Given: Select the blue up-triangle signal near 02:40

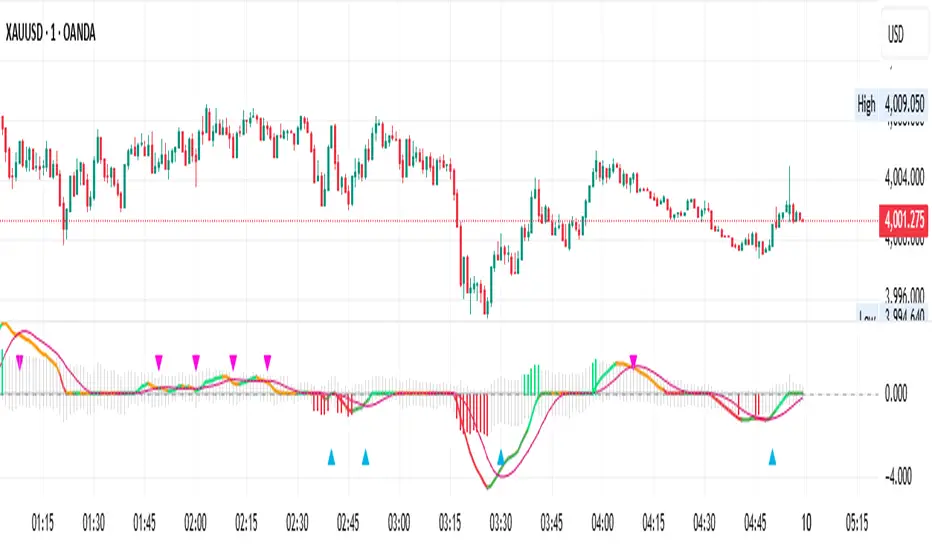Looking at the screenshot, I should (331, 457).
